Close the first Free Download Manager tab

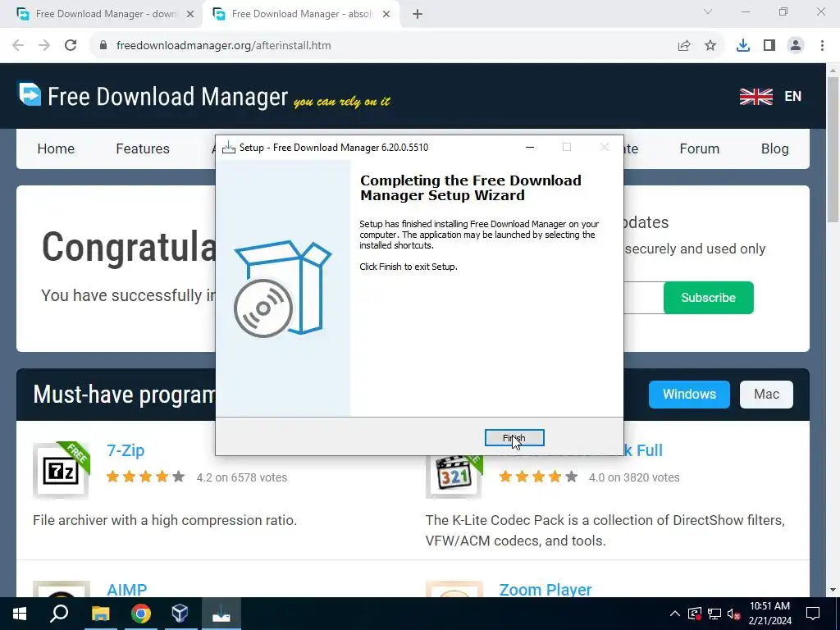tap(190, 15)
